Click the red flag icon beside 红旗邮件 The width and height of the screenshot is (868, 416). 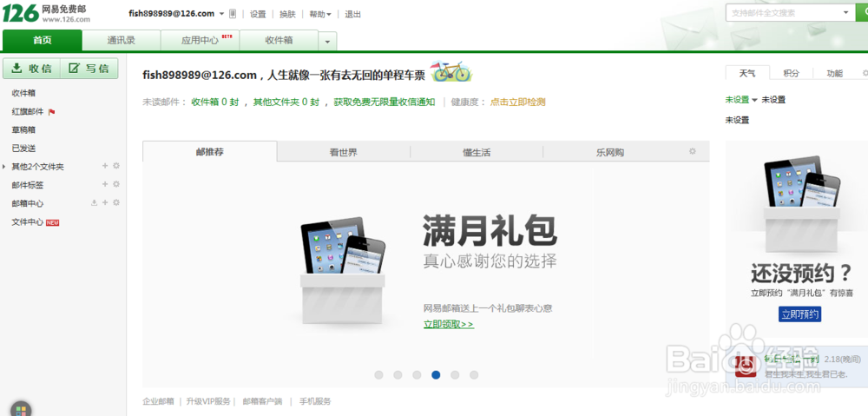[x=51, y=112]
